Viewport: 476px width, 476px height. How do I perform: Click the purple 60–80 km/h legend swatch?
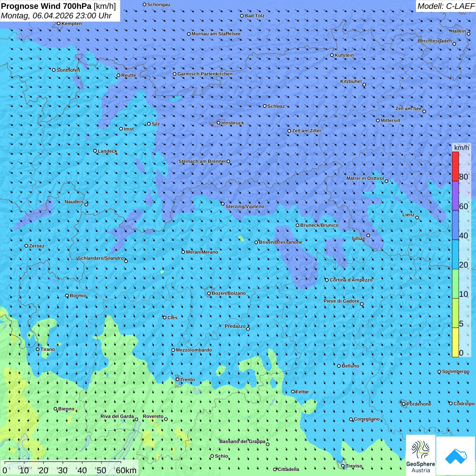click(455, 196)
